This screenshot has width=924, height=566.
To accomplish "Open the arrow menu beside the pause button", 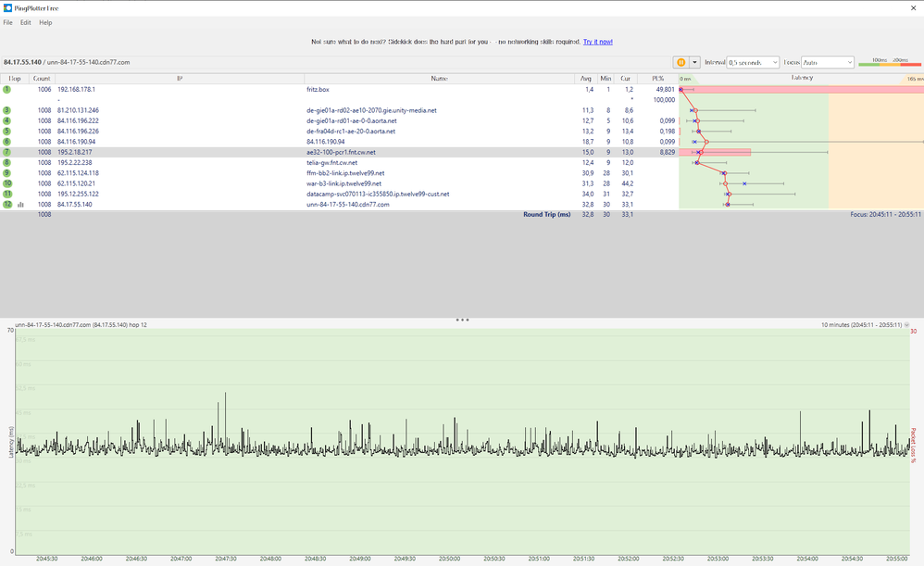I will [695, 62].
